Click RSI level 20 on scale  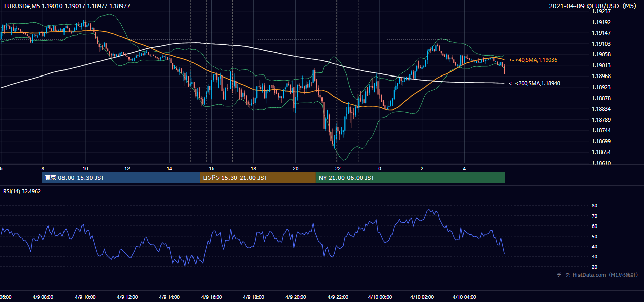pyautogui.click(x=595, y=267)
